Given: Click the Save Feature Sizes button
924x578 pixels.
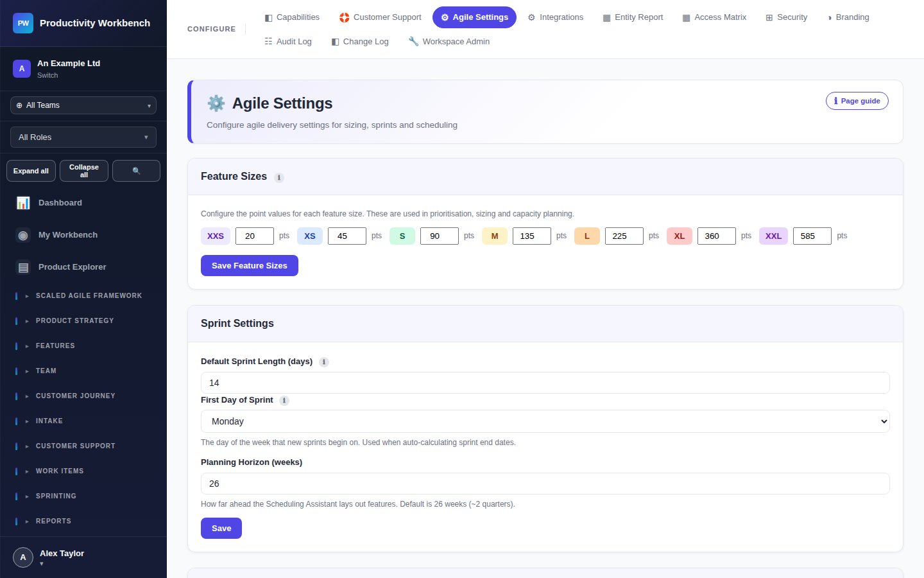Looking at the screenshot, I should (x=250, y=266).
